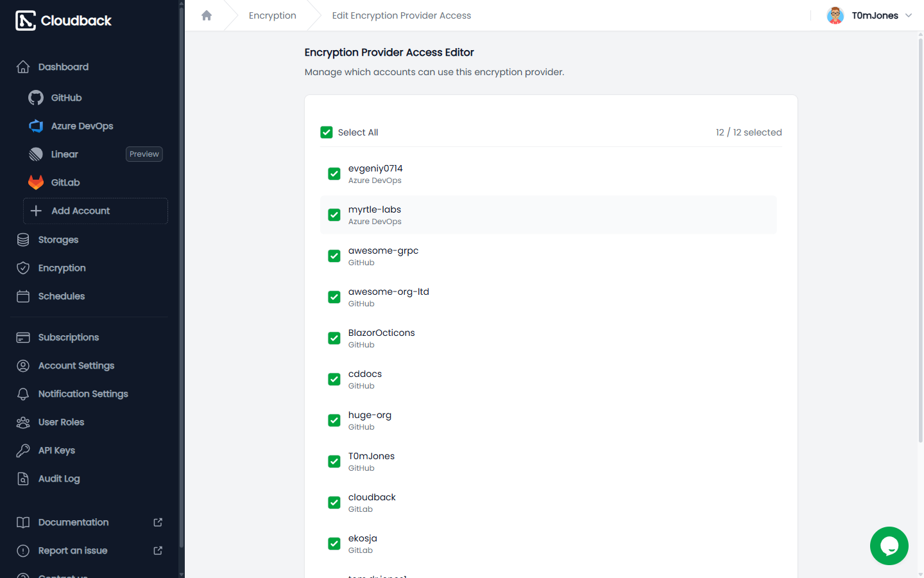This screenshot has height=578, width=924.
Task: Click the Azure DevOps icon in sidebar
Action: 36,126
